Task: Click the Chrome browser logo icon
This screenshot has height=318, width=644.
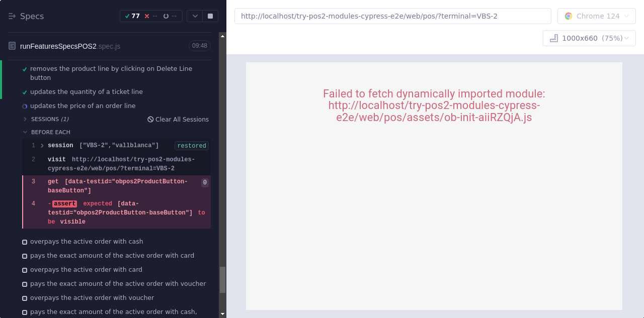Action: click(x=569, y=16)
